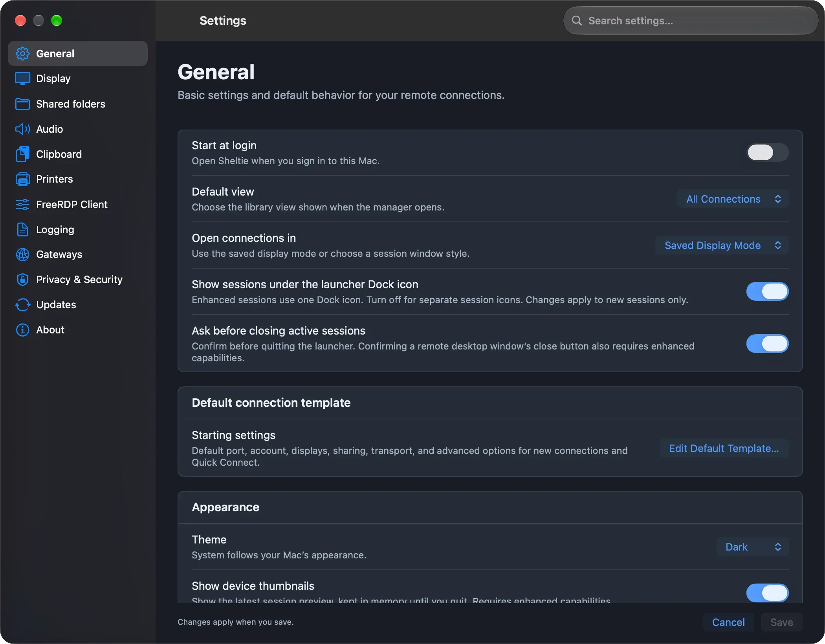Screen dimensions: 825x644
Task: Click the 'Start at login' title text
Action: coord(224,145)
